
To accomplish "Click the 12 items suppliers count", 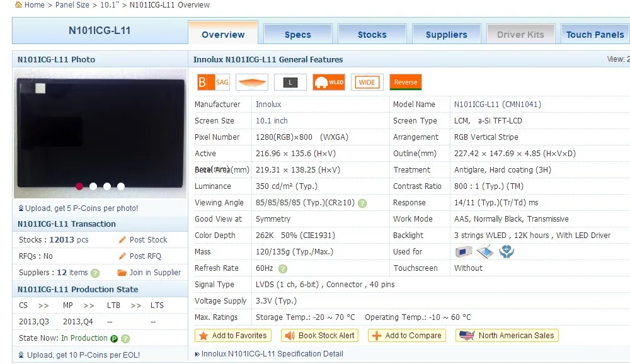I will pos(72,273).
